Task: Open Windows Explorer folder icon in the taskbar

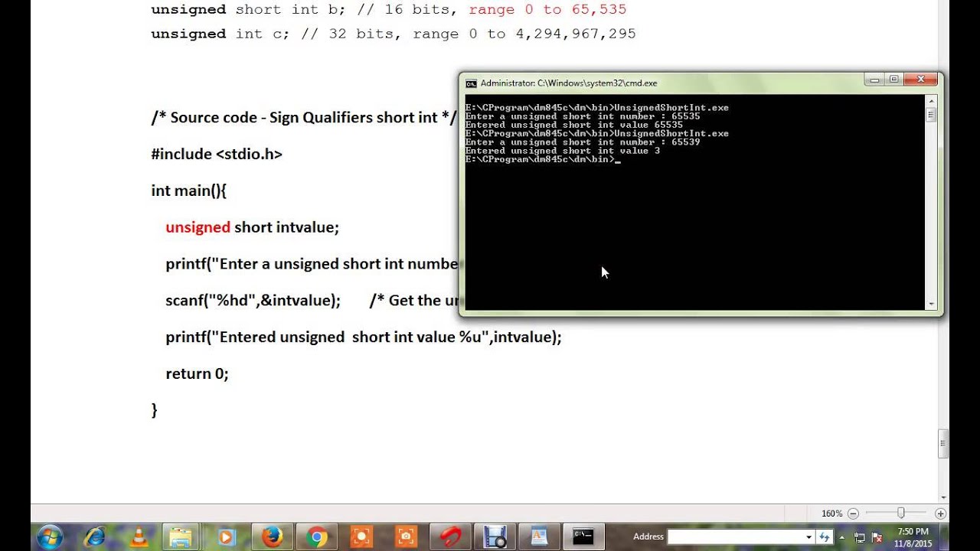Action: [181, 537]
